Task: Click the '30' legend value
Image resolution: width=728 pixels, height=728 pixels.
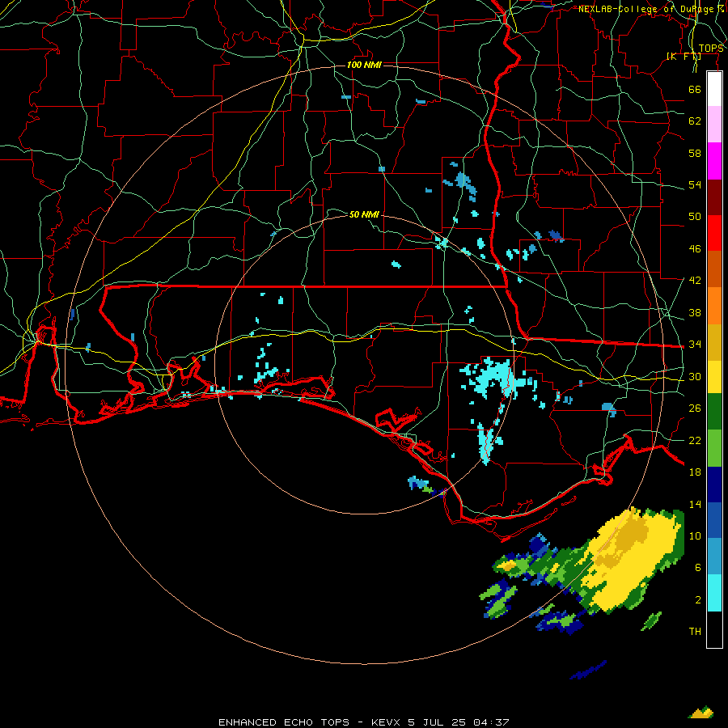Action: [x=695, y=376]
